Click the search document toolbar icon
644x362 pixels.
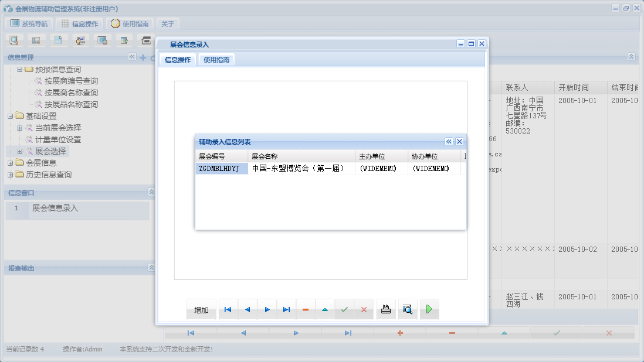coord(14,40)
